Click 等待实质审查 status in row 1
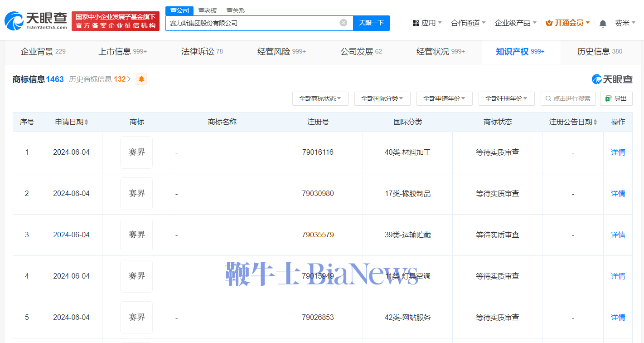The width and height of the screenshot is (644, 343). pyautogui.click(x=497, y=152)
